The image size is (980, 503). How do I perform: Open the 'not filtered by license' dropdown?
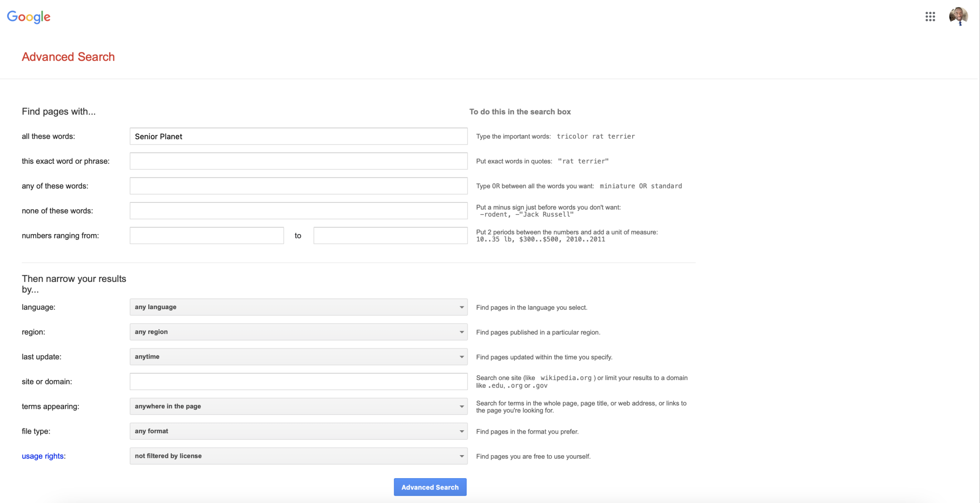(299, 457)
